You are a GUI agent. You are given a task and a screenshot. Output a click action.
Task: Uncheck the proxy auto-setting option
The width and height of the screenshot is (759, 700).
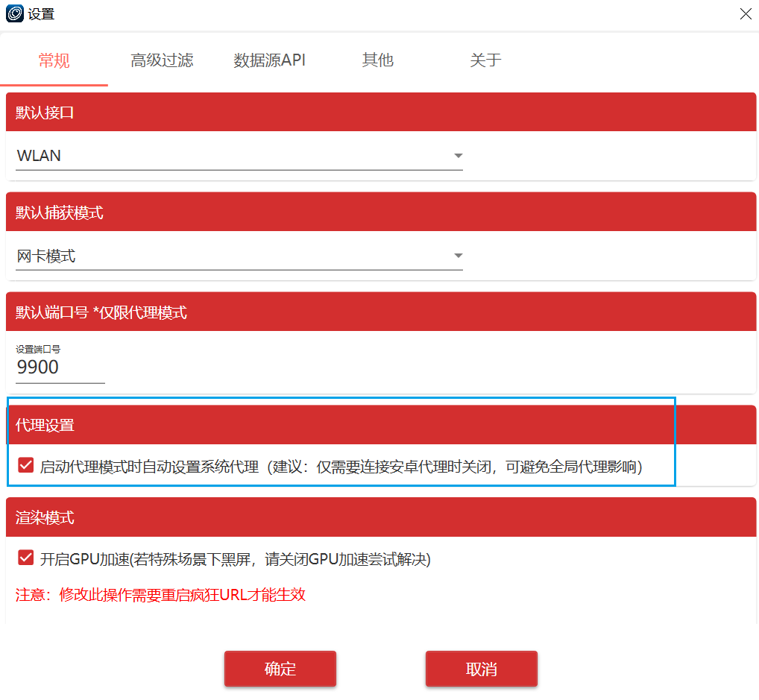[25, 465]
